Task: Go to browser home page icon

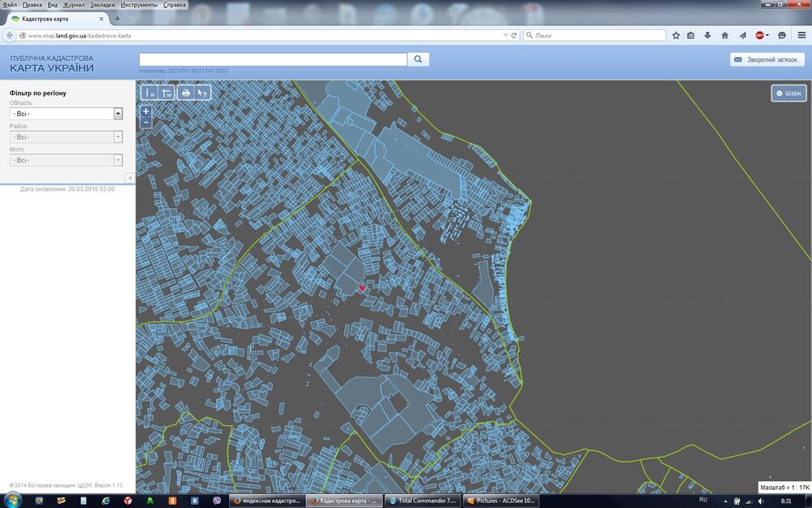Action: tap(725, 36)
